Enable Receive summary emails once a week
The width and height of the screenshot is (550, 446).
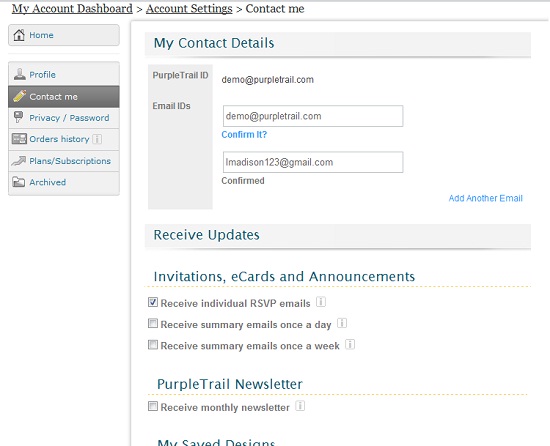point(153,345)
